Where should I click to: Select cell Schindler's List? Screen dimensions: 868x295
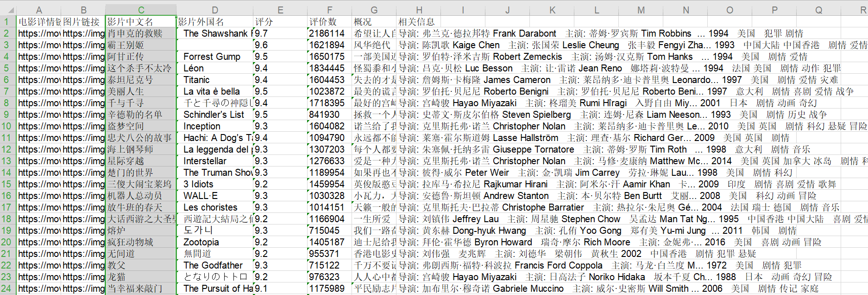pyautogui.click(x=215, y=114)
